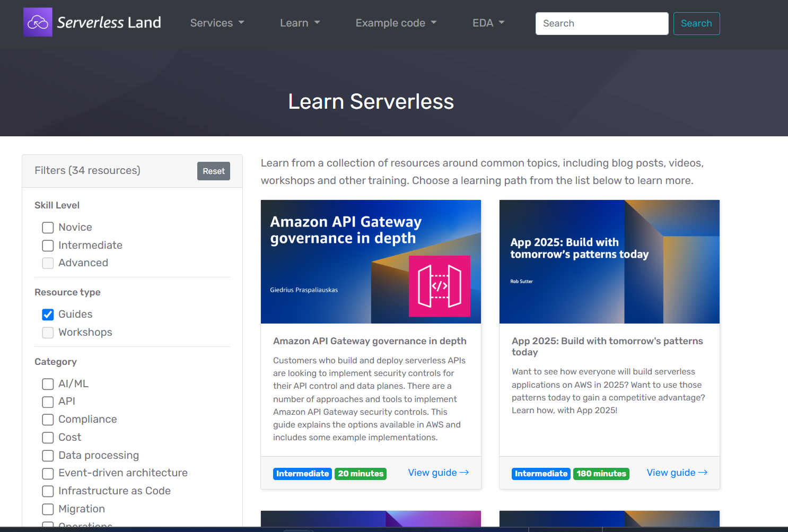This screenshot has height=532, width=788.
Task: Check the Intermediate skill level filter
Action: pos(48,246)
